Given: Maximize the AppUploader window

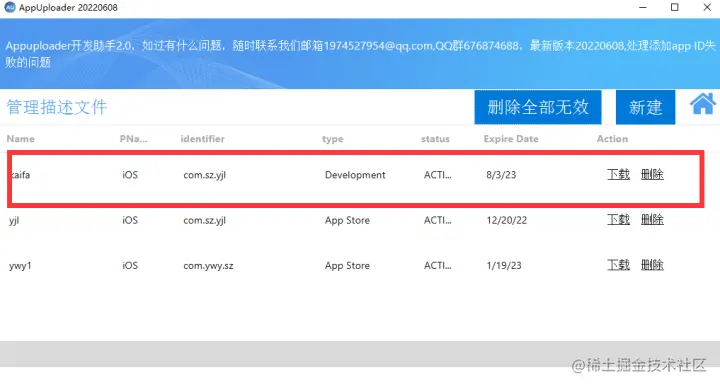Looking at the screenshot, I should click(675, 7).
